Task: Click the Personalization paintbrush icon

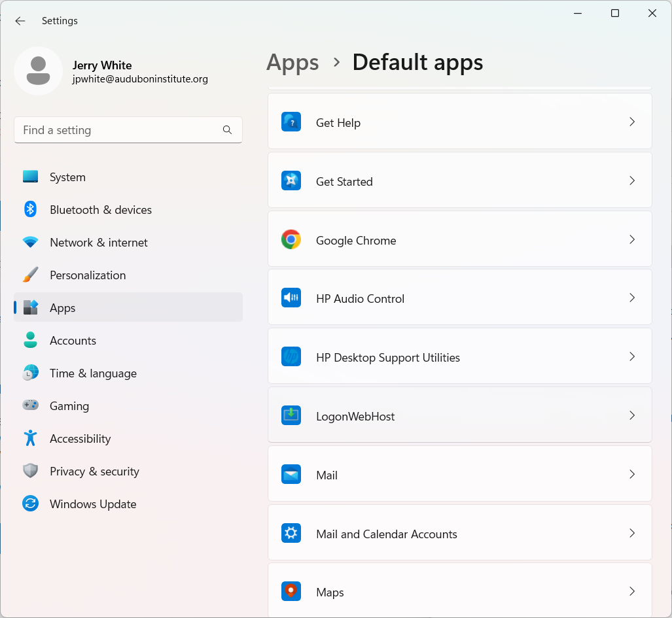Action: (x=31, y=275)
